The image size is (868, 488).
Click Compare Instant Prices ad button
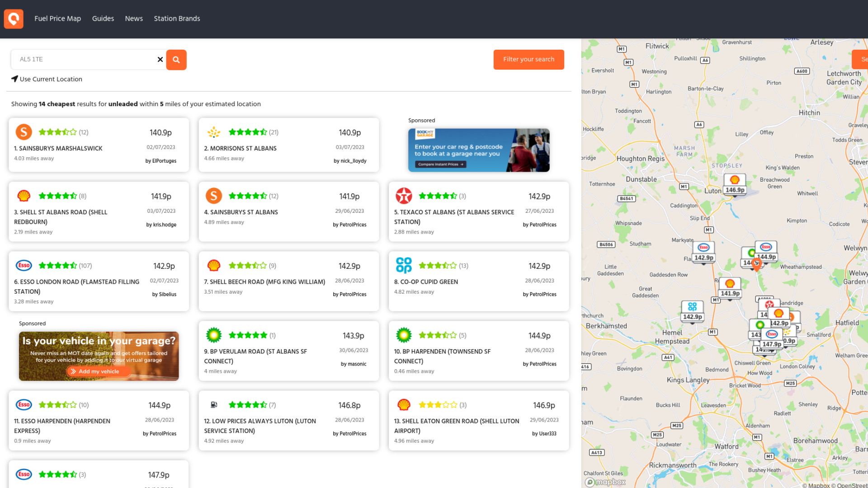[441, 164]
